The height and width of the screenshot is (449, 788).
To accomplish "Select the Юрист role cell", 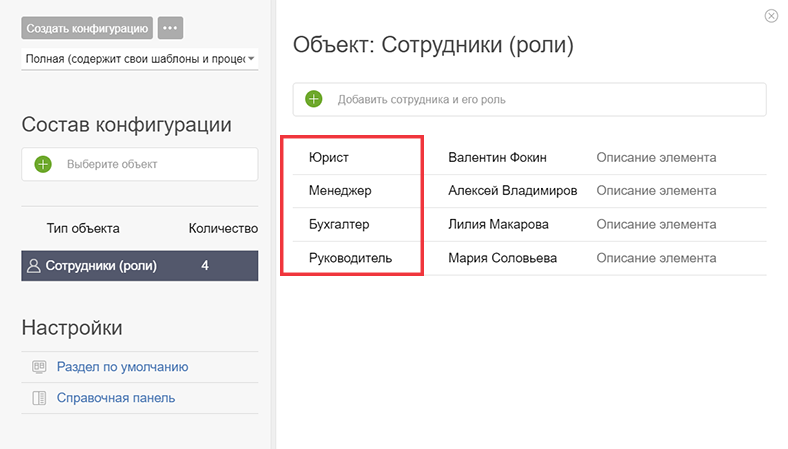I will pyautogui.click(x=329, y=157).
